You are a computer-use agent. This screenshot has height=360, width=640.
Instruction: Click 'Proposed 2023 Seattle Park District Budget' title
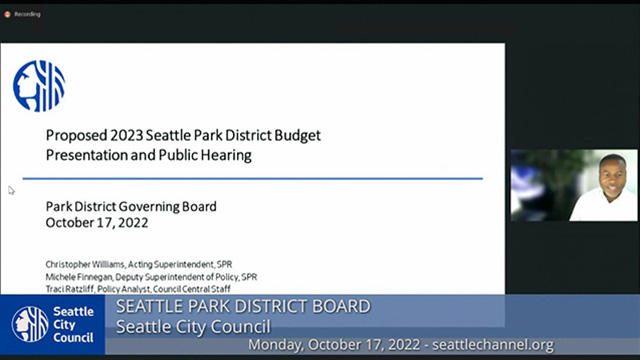[x=183, y=135]
